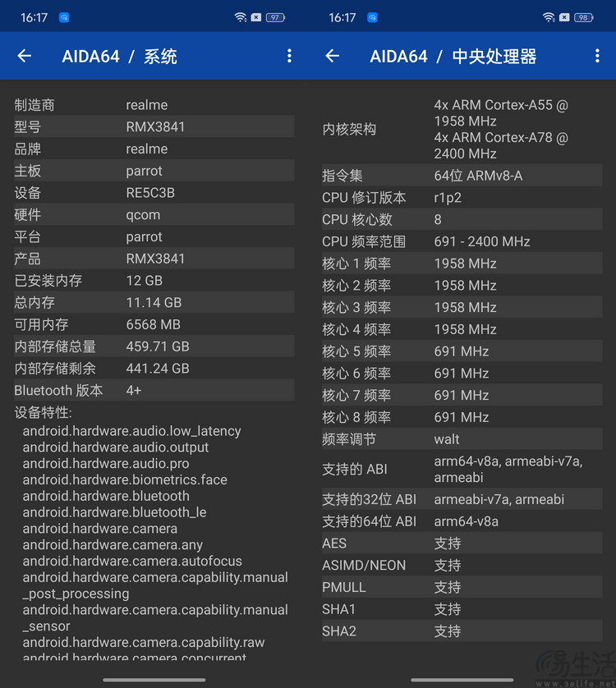The height and width of the screenshot is (688, 616).
Task: Tap blue notification icon beside left clock
Action: click(x=64, y=17)
